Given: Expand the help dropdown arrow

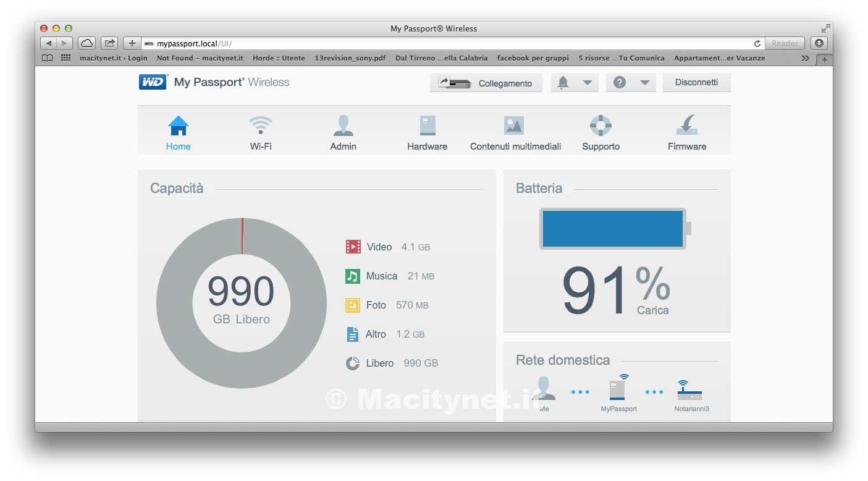Looking at the screenshot, I should tap(644, 83).
